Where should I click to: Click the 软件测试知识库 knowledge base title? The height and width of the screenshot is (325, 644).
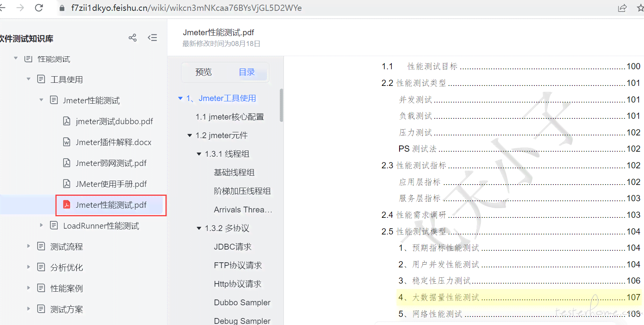pyautogui.click(x=27, y=39)
